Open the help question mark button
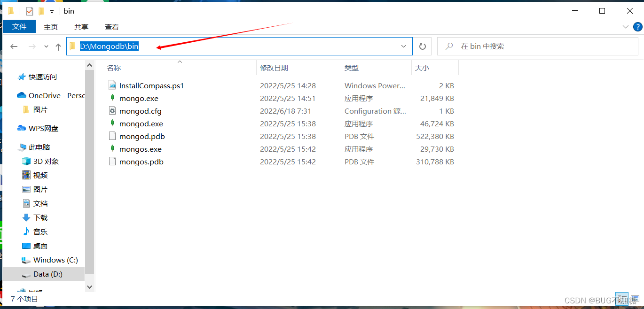The height and width of the screenshot is (309, 644). click(x=637, y=27)
